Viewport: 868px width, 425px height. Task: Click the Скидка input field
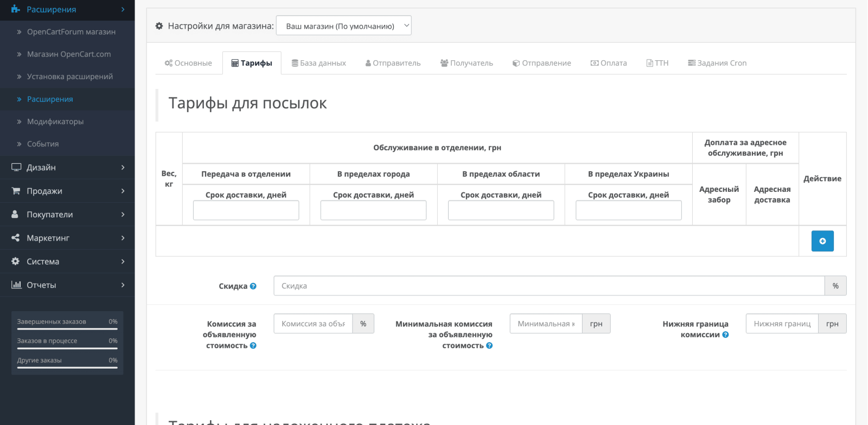[x=549, y=286]
